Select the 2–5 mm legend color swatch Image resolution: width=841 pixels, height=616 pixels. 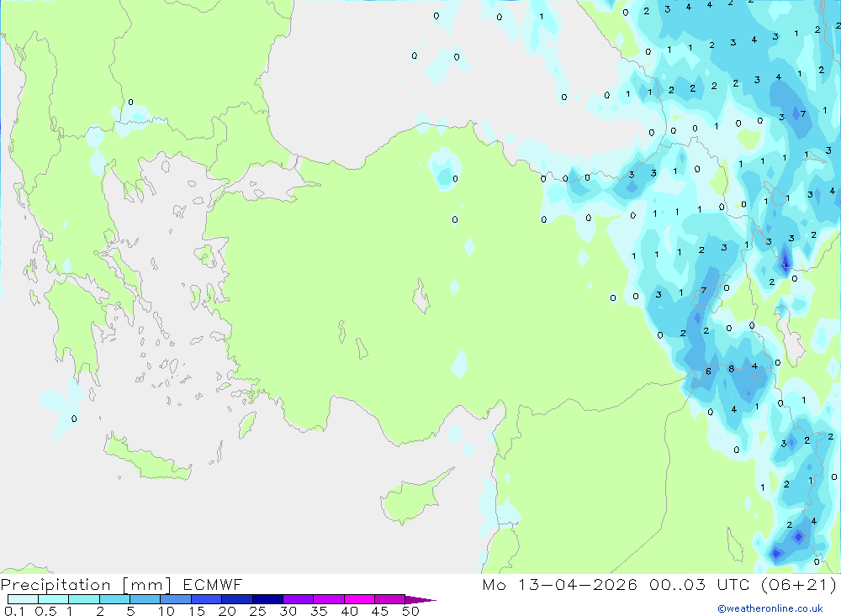pos(114,599)
